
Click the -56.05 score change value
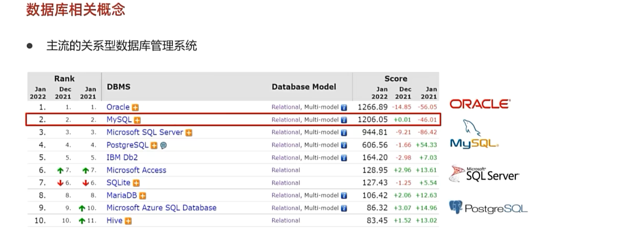click(x=427, y=107)
